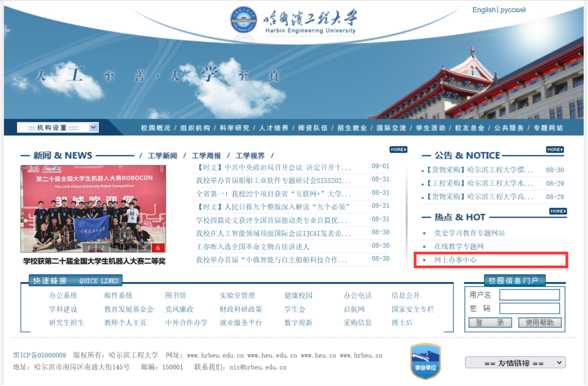The image size is (588, 386).
Task: Open 校园概况 in the navigation bar
Action: (156, 128)
